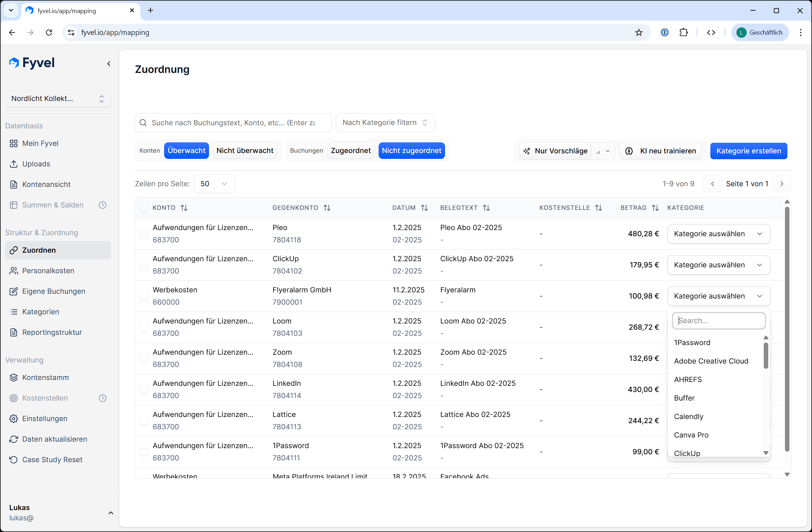
Task: Expand the Lukas user menu
Action: (111, 513)
